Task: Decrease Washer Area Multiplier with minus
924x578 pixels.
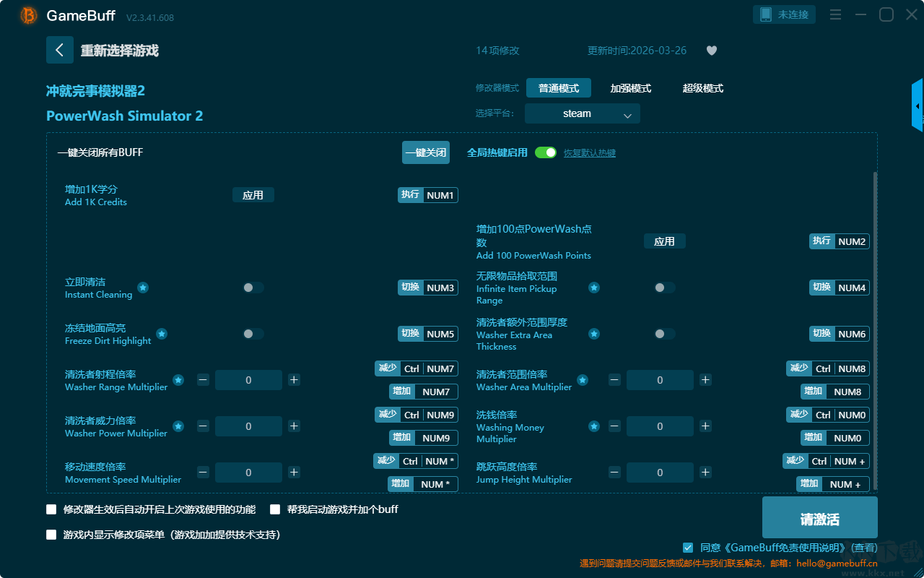Action: tap(614, 380)
